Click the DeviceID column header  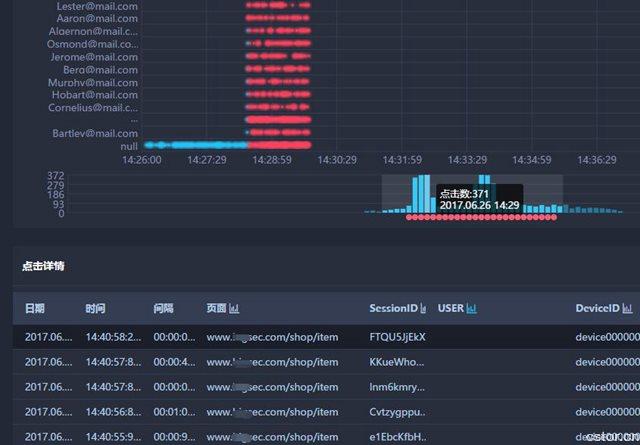coord(598,309)
